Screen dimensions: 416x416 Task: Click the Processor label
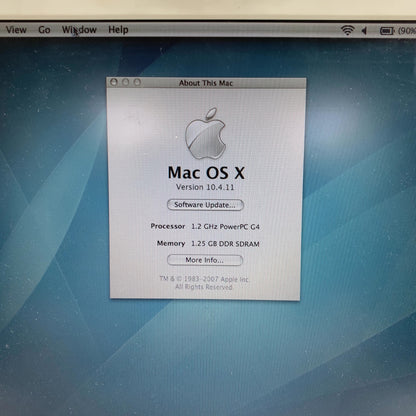click(x=168, y=226)
